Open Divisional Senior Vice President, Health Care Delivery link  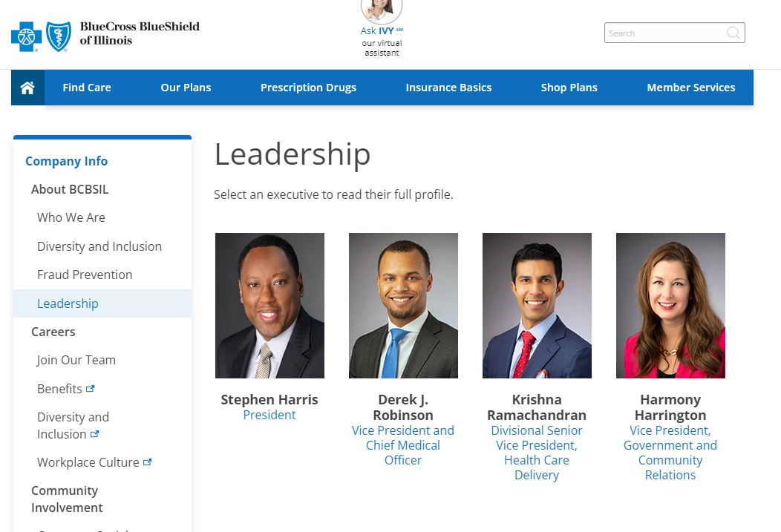tap(537, 453)
